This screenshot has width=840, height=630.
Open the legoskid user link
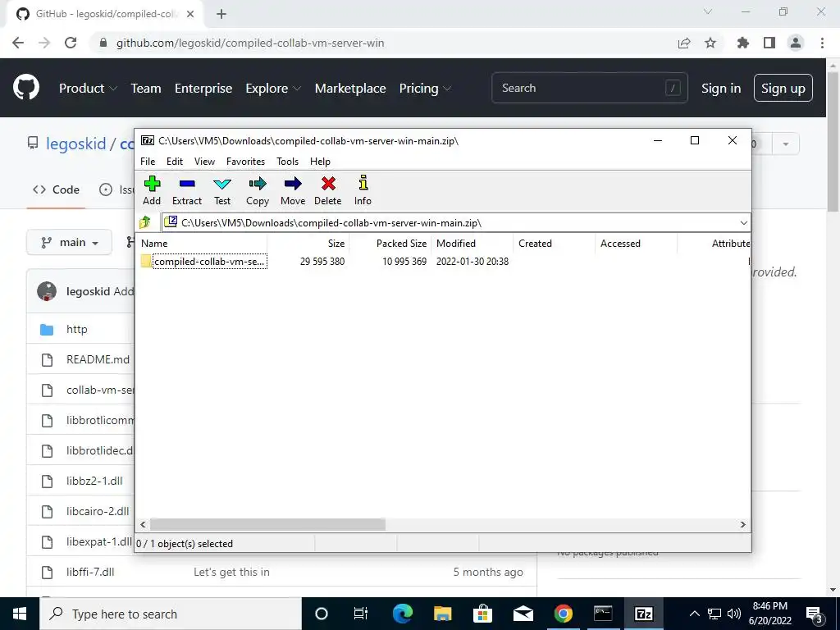pyautogui.click(x=76, y=144)
